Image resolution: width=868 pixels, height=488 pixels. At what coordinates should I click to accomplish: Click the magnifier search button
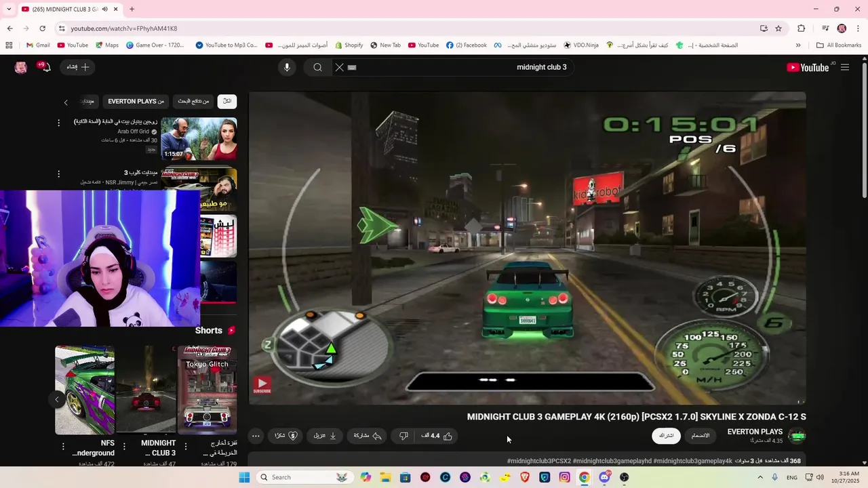317,67
